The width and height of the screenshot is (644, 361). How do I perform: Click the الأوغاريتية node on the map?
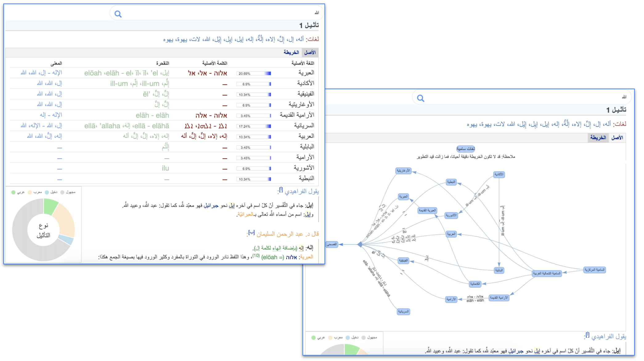click(x=403, y=171)
